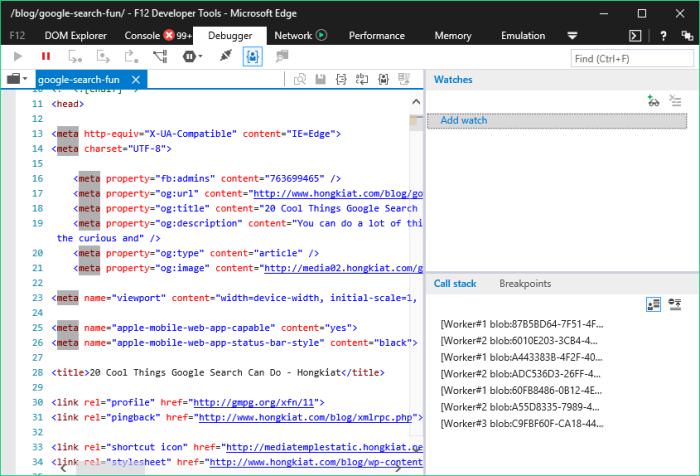700x476 pixels.
Task: Close the google-search-fun tab
Action: (x=136, y=79)
